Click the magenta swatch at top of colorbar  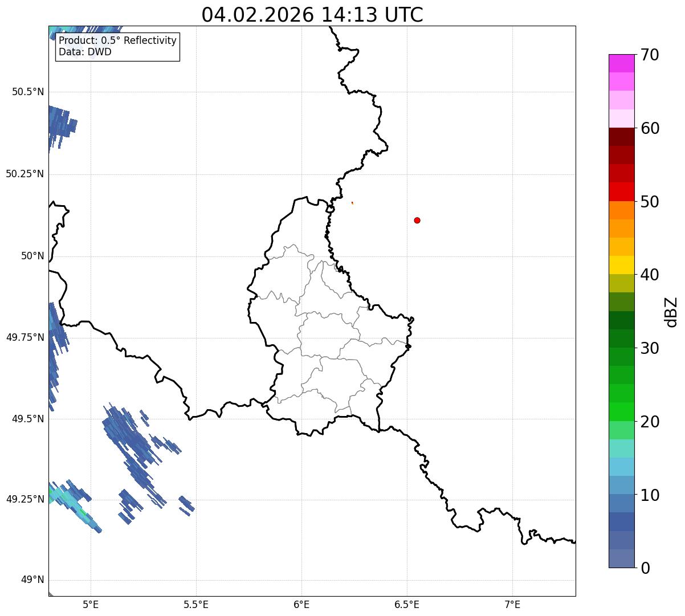click(621, 63)
